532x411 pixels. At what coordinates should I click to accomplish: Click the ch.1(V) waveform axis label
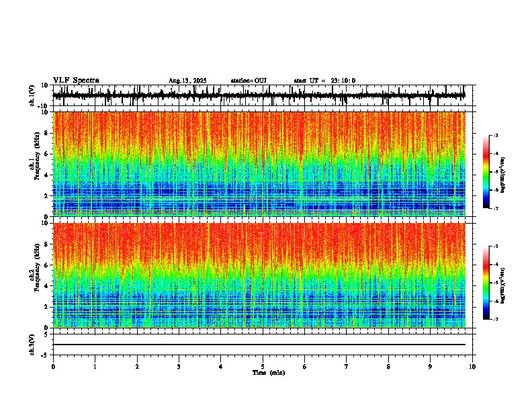32,95
